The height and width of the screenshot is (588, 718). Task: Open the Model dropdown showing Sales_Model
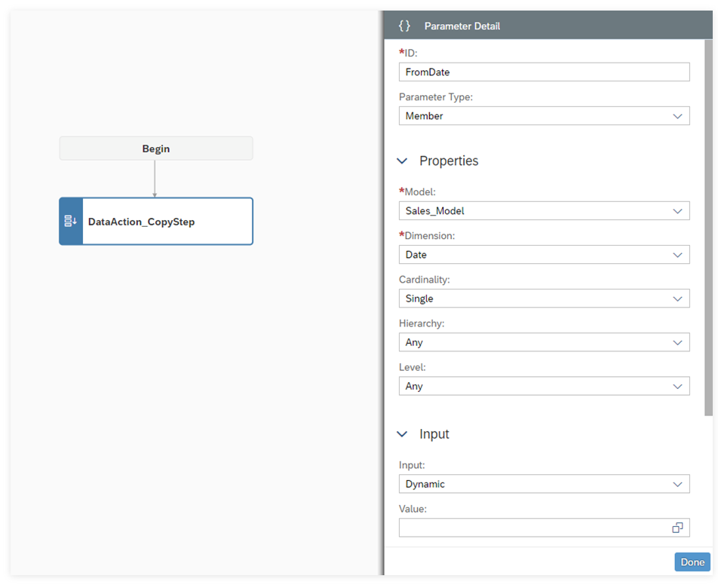coord(544,211)
